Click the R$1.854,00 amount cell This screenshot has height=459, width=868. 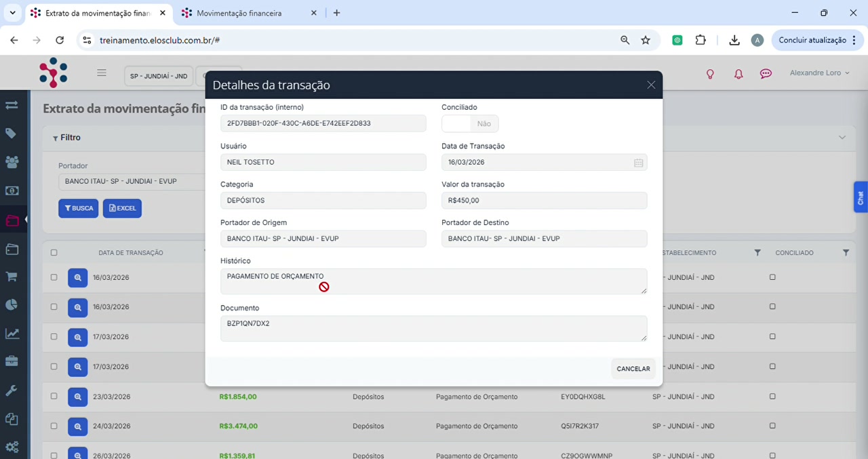(238, 397)
